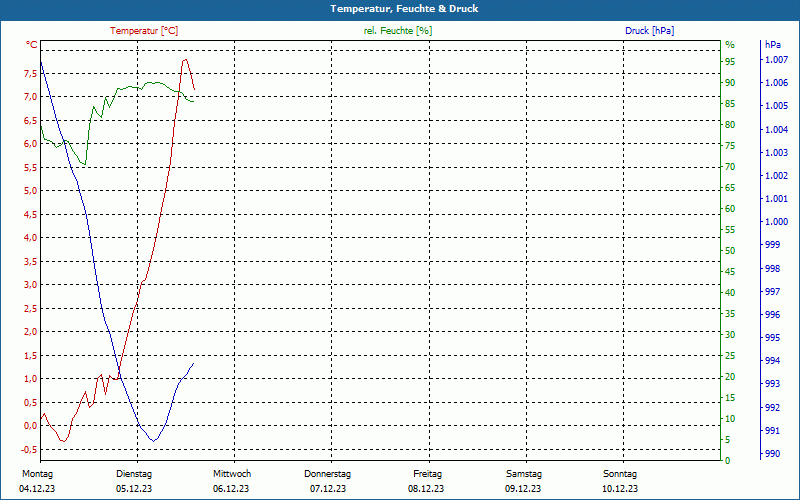The image size is (800, 500).
Task: Click the 85 humidity axis value
Action: pyautogui.click(x=730, y=104)
